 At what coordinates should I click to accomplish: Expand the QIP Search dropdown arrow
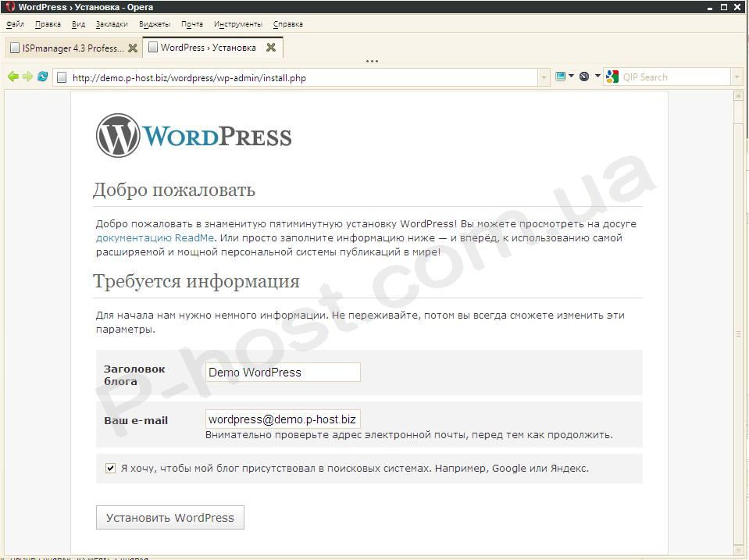click(x=737, y=77)
